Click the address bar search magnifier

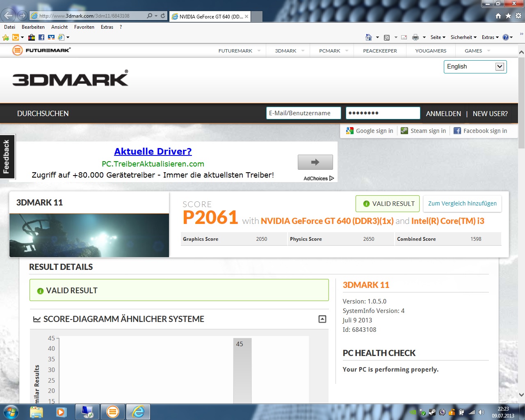tap(150, 16)
